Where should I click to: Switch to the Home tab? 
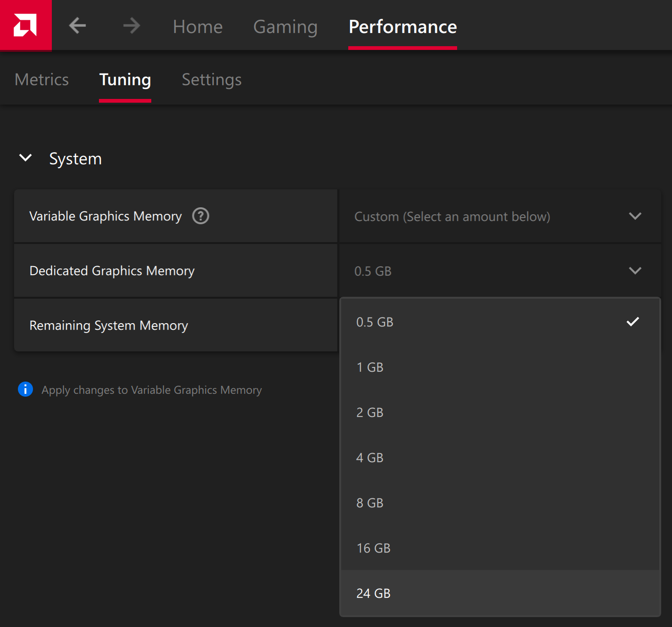[197, 27]
